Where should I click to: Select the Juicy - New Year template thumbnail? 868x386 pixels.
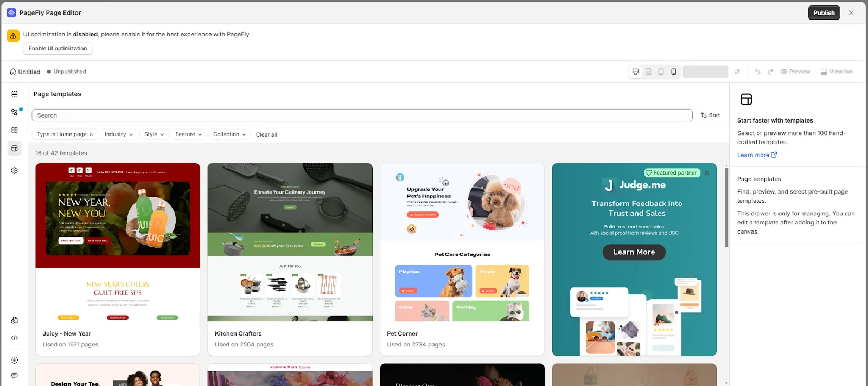click(118, 242)
